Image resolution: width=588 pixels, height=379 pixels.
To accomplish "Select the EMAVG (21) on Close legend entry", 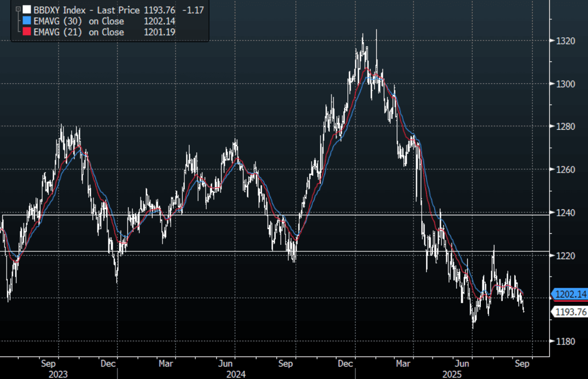I will pos(78,32).
